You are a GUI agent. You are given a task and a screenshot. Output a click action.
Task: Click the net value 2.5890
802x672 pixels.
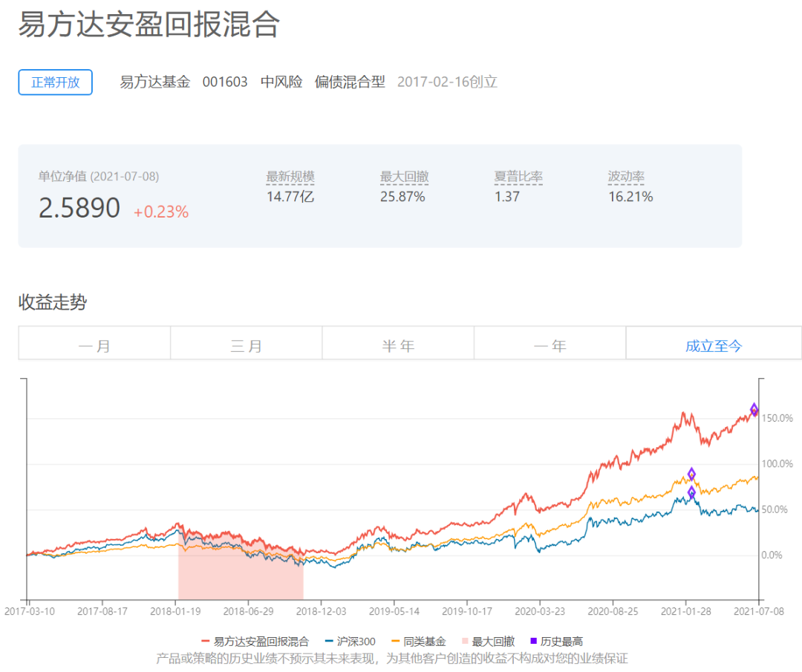coord(79,208)
